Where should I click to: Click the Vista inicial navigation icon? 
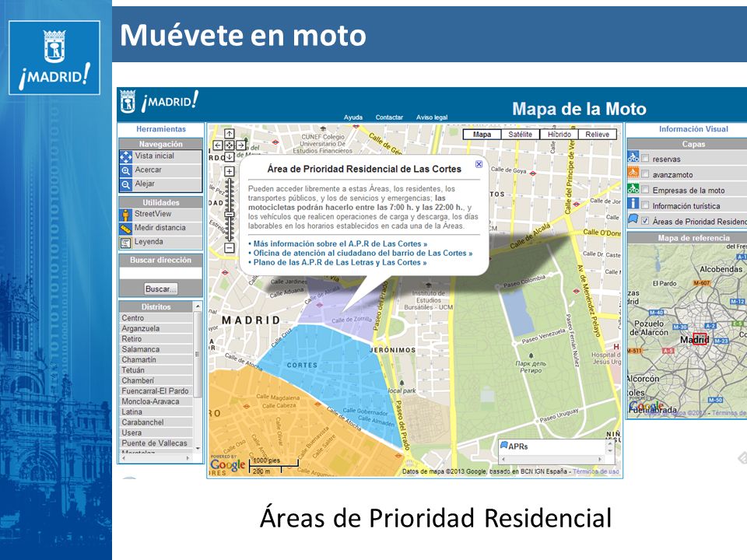click(126, 156)
